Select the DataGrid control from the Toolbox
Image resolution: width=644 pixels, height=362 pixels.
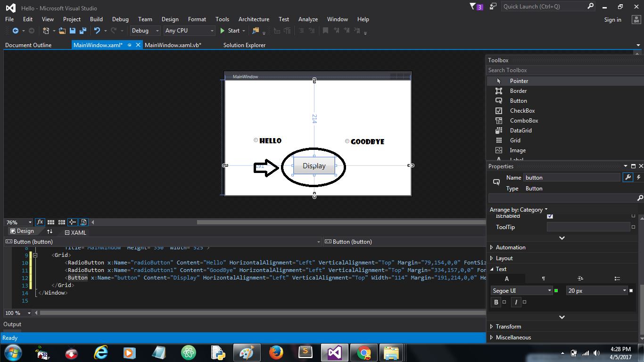(521, 130)
